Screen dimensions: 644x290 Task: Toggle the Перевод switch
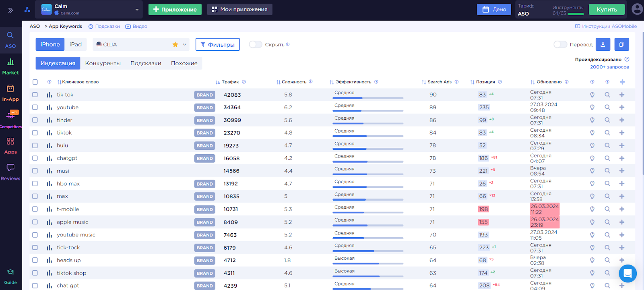tap(560, 44)
